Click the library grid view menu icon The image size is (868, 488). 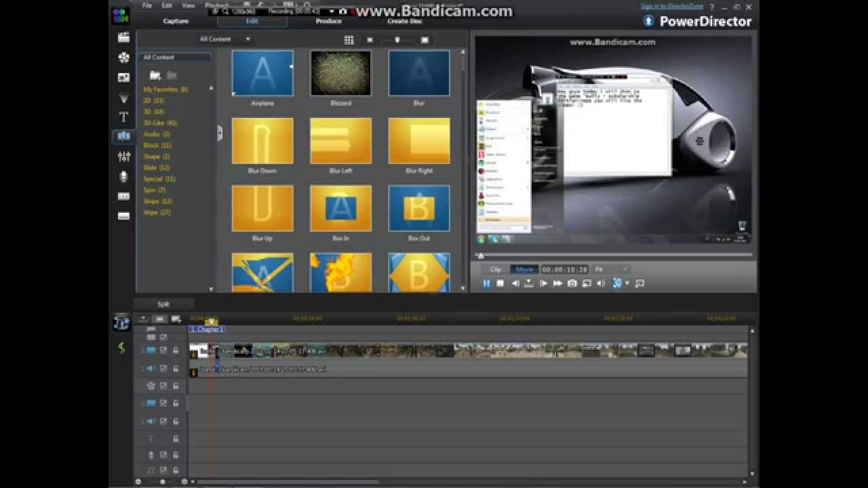349,40
